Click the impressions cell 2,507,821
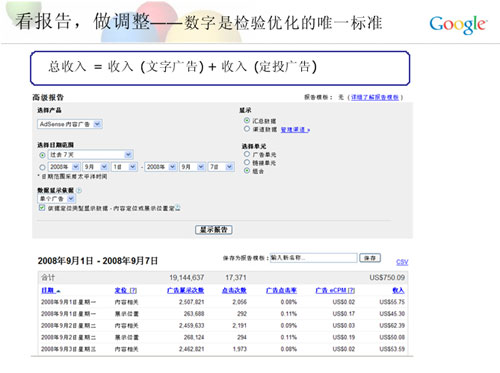Viewport: 500px width, 373px height. click(x=192, y=302)
